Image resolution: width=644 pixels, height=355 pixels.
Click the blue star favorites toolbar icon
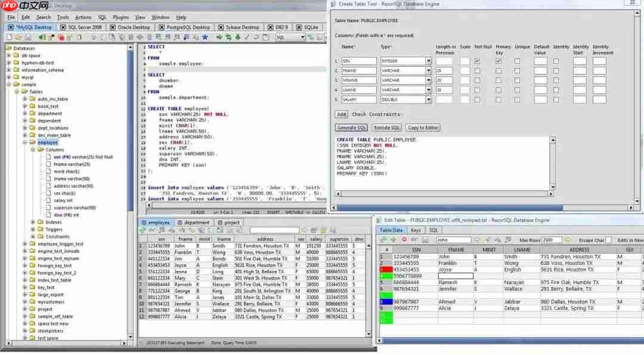(206, 38)
